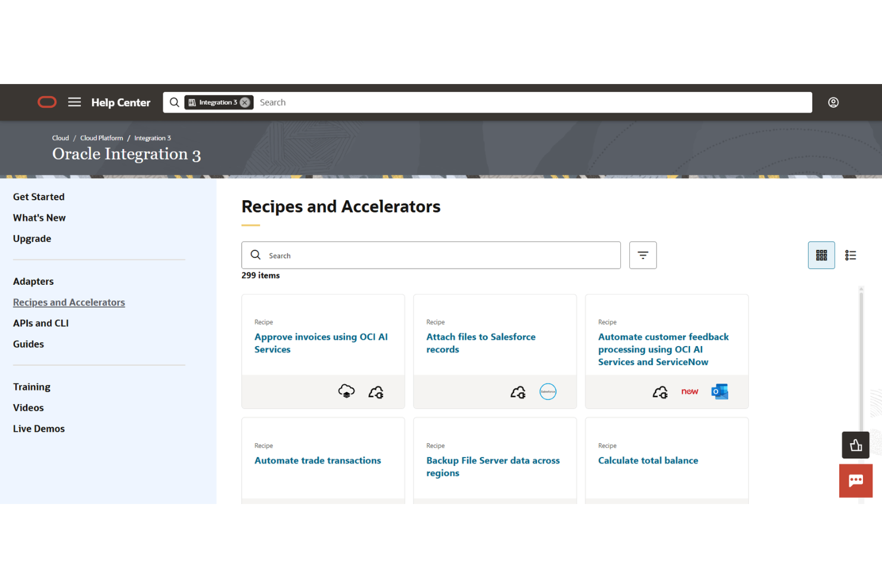
Task: Open Automate trade transactions recipe
Action: pos(318,461)
